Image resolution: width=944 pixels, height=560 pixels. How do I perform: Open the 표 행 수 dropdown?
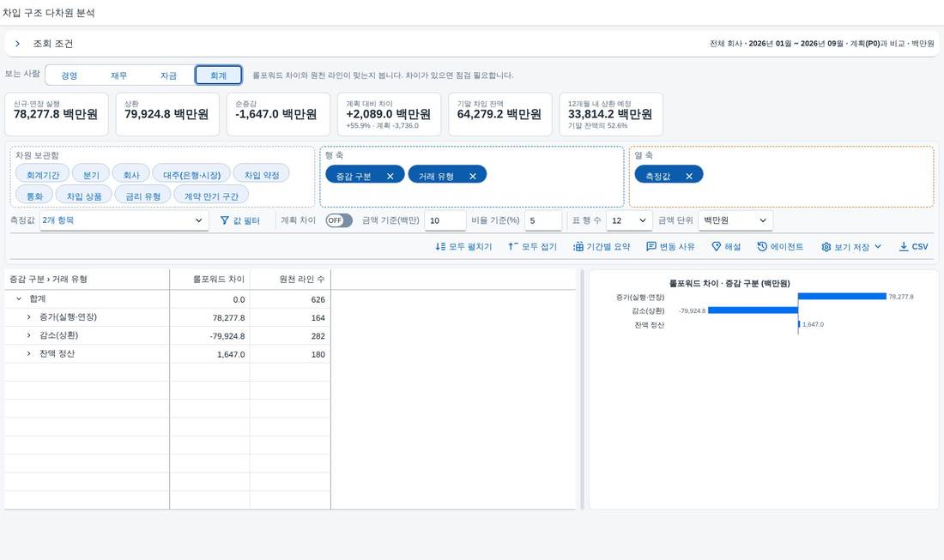(629, 220)
